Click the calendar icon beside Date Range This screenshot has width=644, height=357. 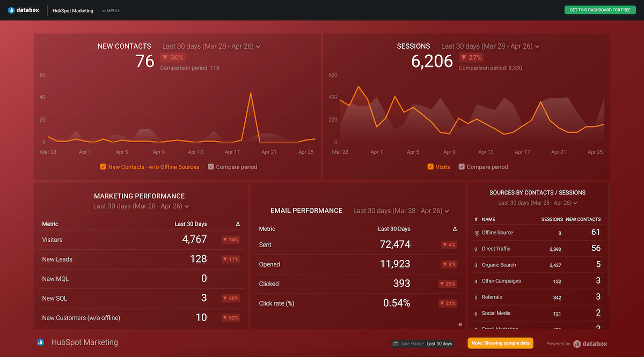point(396,344)
